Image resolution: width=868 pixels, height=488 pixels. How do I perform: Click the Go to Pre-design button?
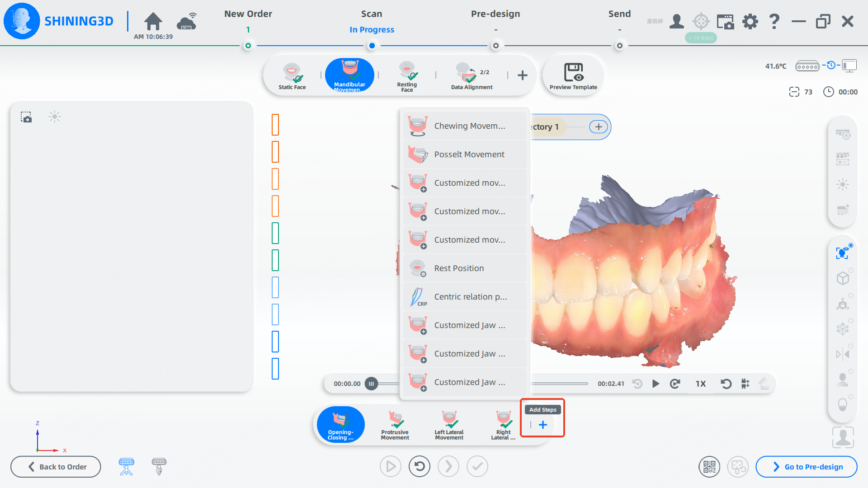[x=807, y=467]
